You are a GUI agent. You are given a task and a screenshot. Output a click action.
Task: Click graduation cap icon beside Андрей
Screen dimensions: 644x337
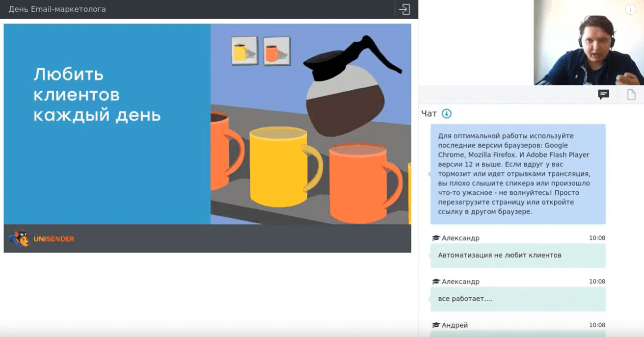point(435,325)
